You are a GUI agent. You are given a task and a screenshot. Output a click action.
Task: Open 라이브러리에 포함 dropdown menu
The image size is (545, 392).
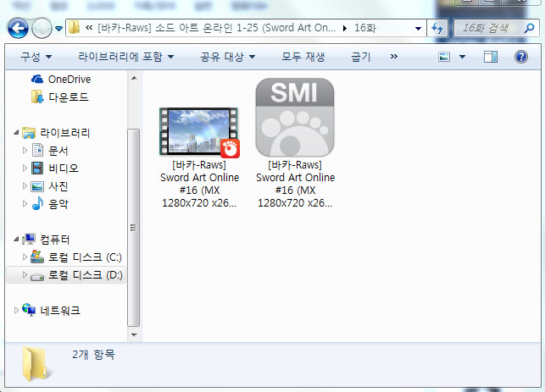click(x=125, y=57)
